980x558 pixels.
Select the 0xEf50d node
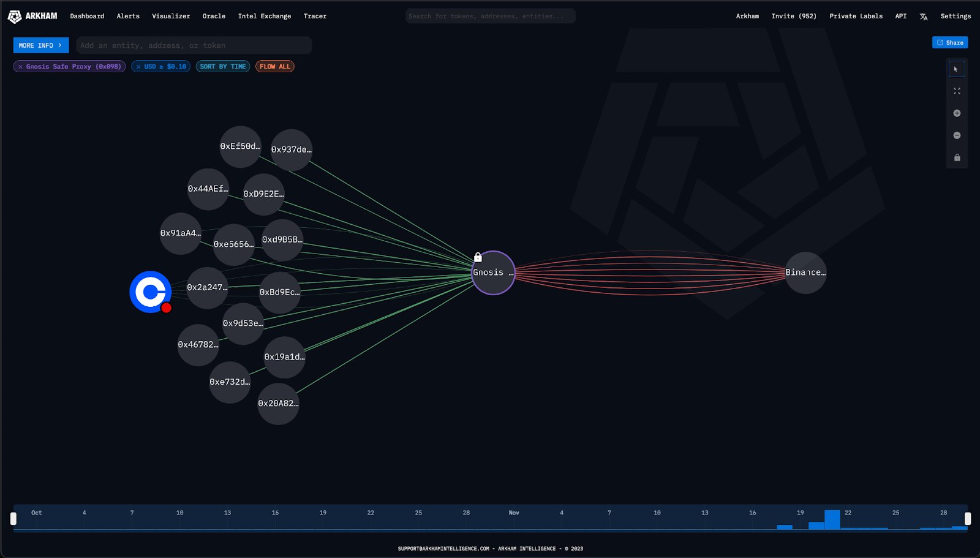point(240,146)
